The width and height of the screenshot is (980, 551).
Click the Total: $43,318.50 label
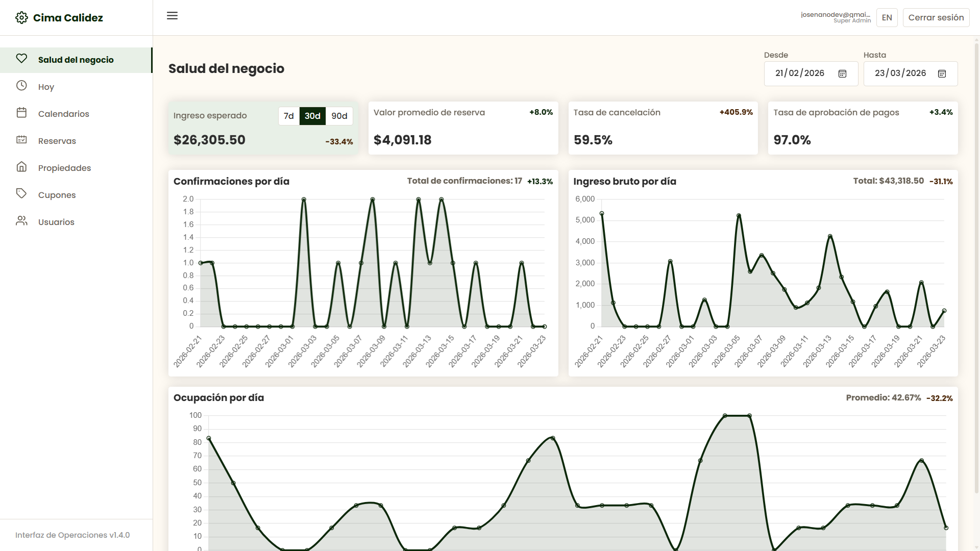coord(888,181)
